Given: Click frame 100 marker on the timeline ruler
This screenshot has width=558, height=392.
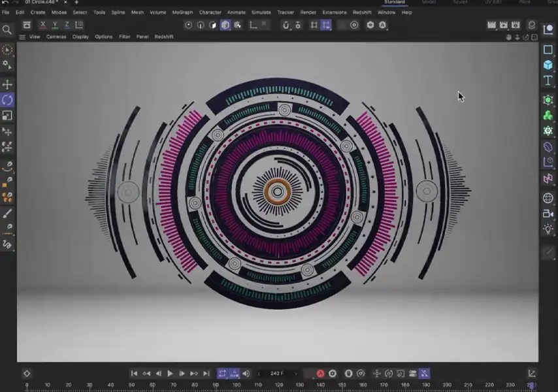Looking at the screenshot, I should click(236, 385).
